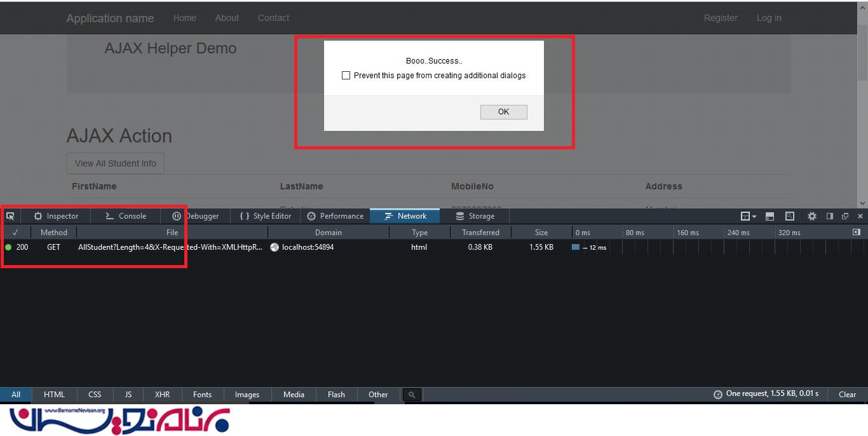Filter network requests by XHR
Viewport: 868px width, 436px height.
click(163, 395)
